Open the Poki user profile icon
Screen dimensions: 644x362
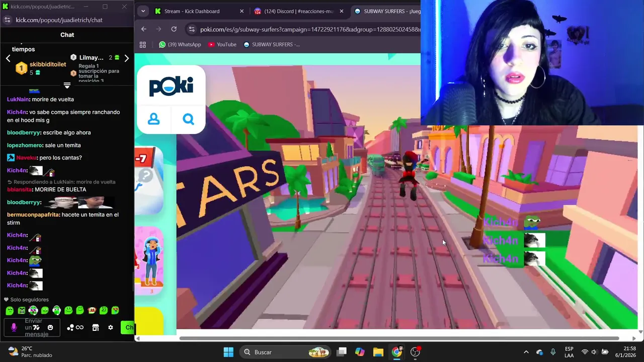154,119
